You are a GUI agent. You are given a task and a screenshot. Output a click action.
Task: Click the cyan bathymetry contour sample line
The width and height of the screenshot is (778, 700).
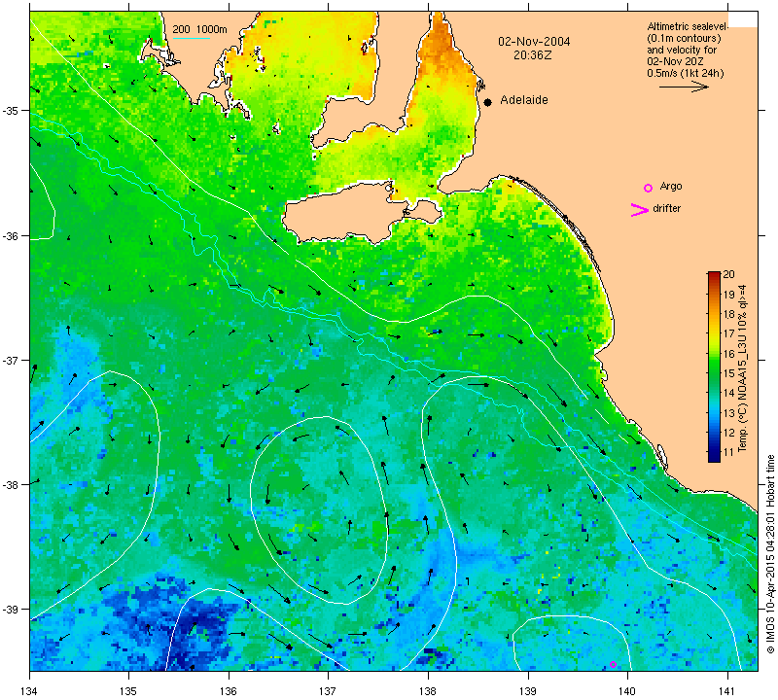tap(191, 38)
